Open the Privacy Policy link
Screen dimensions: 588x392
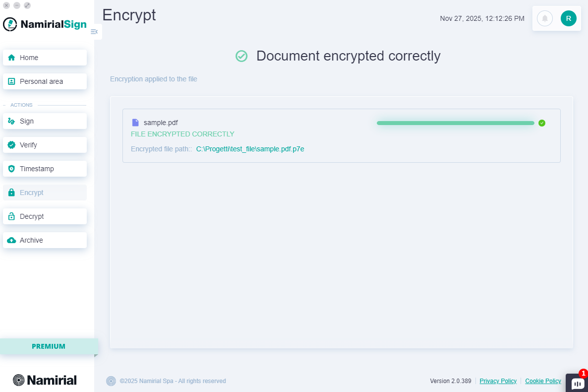(498, 381)
